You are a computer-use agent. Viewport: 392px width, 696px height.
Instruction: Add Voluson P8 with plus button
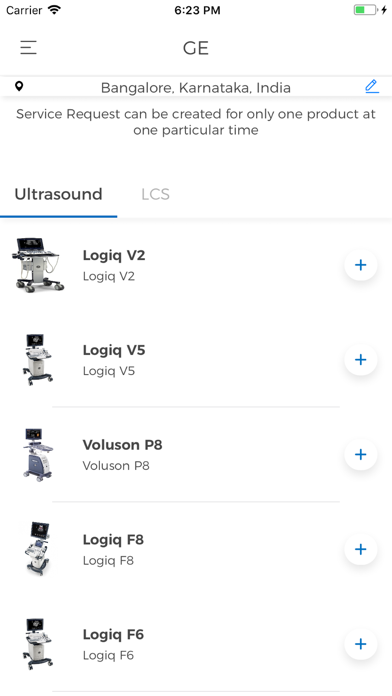point(361,455)
